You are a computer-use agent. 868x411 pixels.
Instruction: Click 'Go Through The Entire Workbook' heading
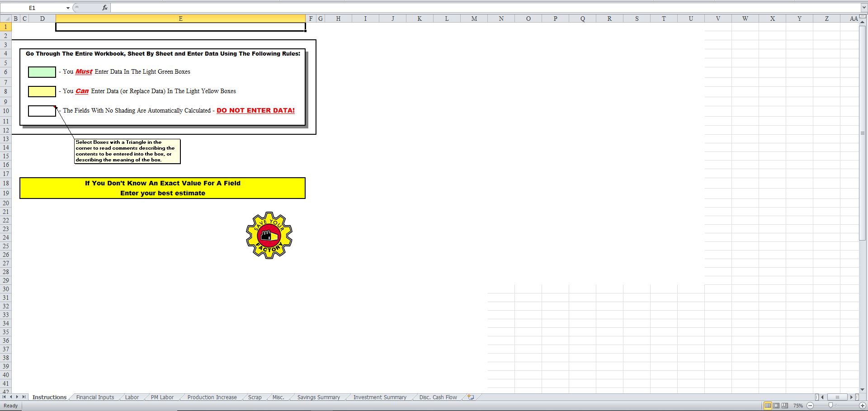click(163, 53)
